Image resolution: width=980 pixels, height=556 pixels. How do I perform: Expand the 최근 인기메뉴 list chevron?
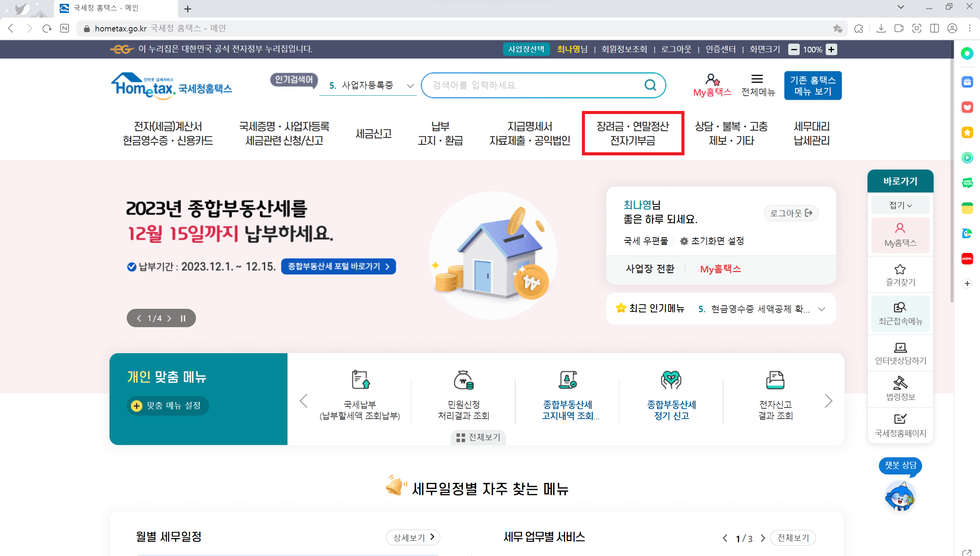click(x=822, y=309)
